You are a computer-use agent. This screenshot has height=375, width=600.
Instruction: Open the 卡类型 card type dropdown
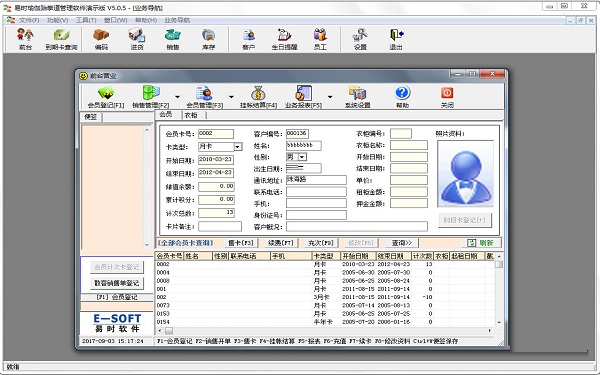238,147
